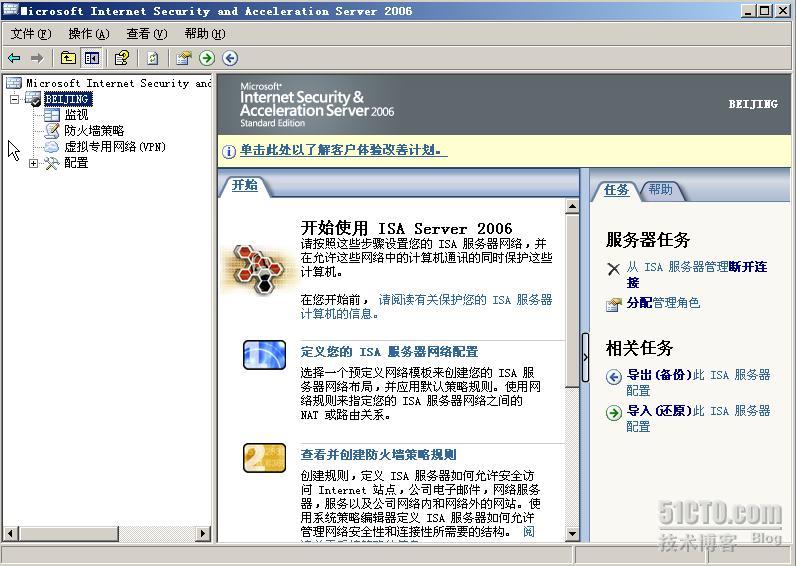Click the Forward arrow toolbar icon
796x566 pixels.
(37, 58)
